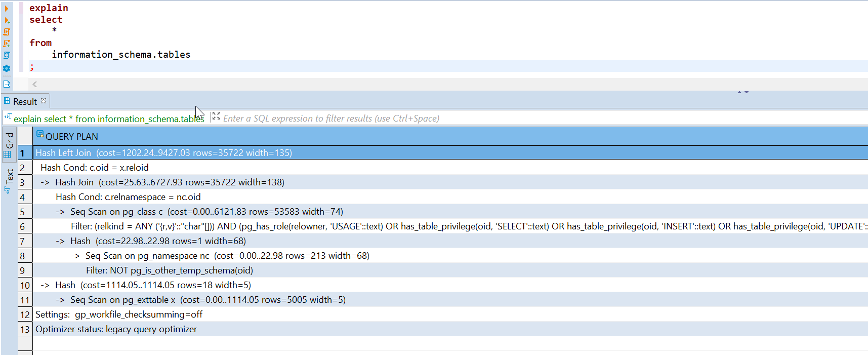
Task: Run the Execute SQL script icon
Action: click(x=7, y=32)
